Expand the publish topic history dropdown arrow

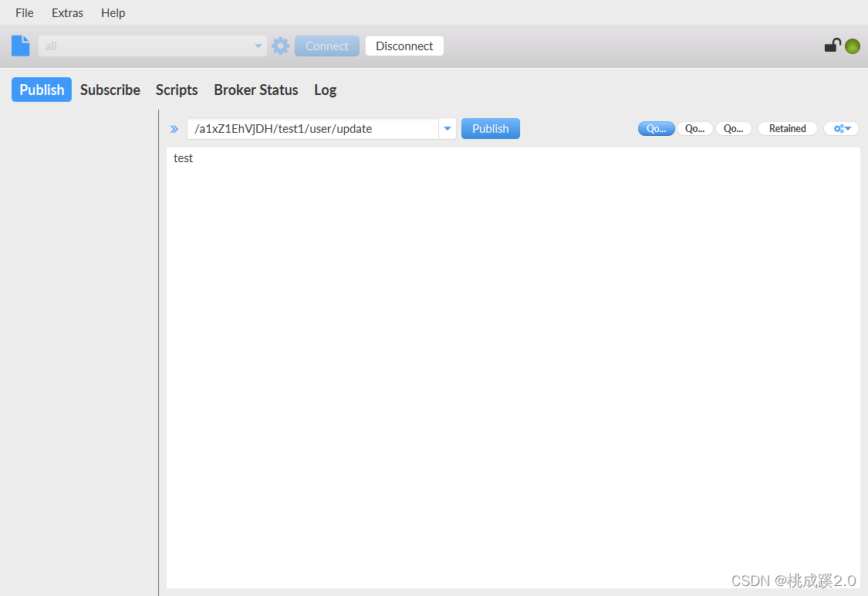(x=448, y=129)
